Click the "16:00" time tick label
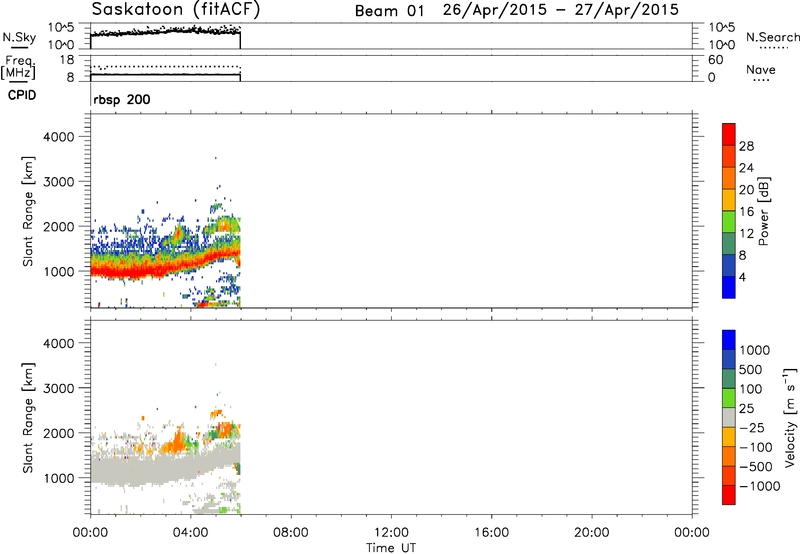The height and width of the screenshot is (554, 800). tap(491, 533)
